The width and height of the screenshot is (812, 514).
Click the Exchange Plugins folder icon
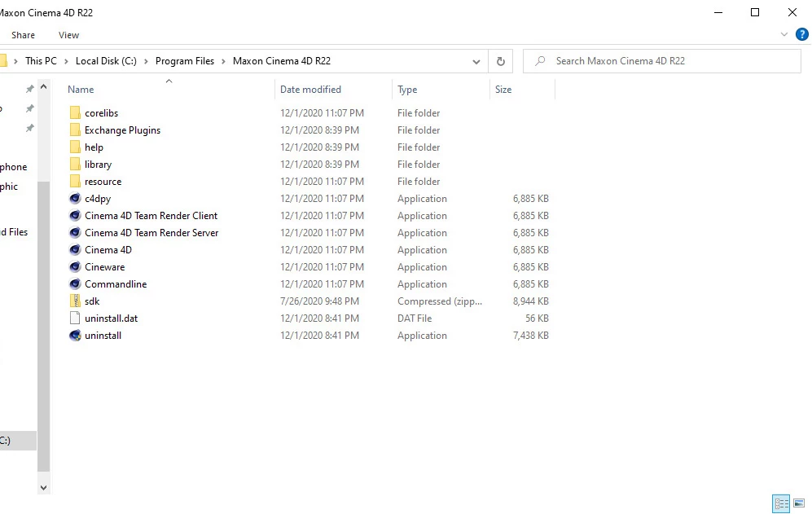(x=75, y=130)
